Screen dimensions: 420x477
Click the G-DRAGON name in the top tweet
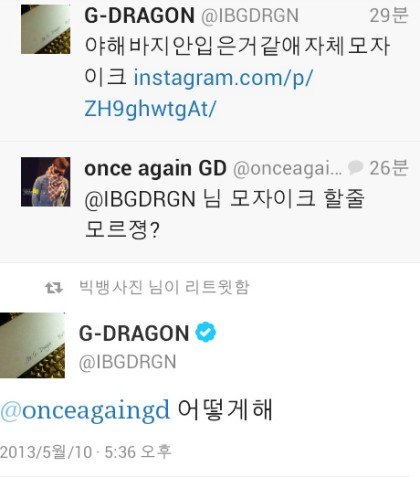(x=139, y=15)
